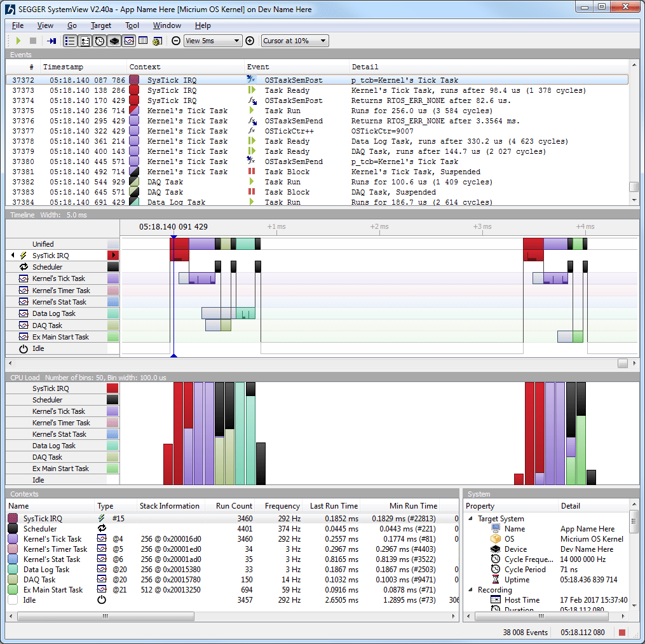Viewport: 645px width, 644px height.
Task: Start a new recording with the green play icon
Action: 17,41
